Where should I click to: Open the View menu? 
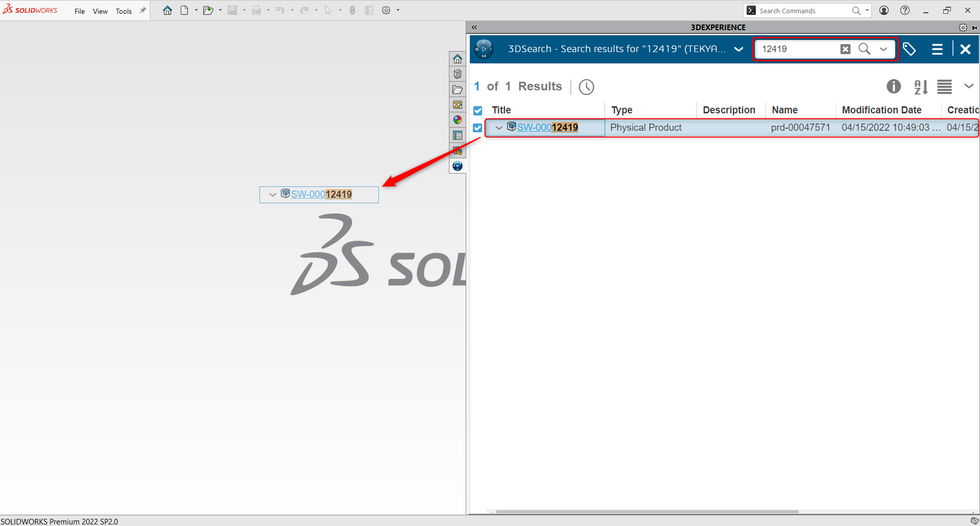click(x=100, y=11)
